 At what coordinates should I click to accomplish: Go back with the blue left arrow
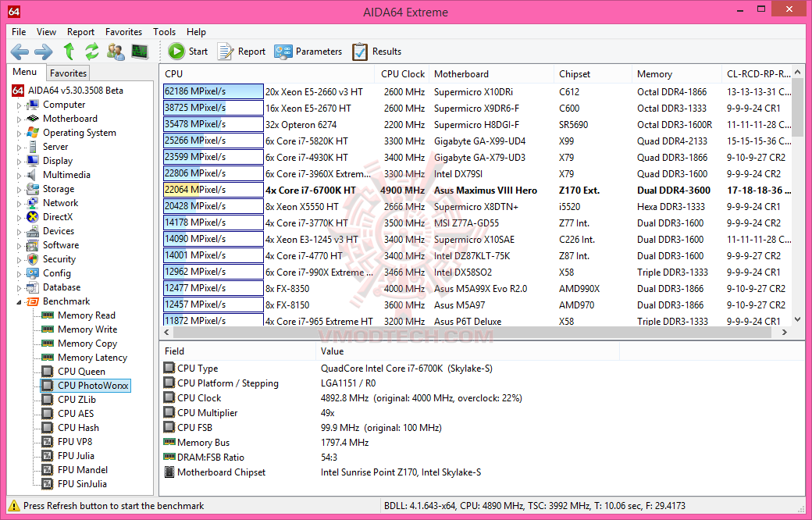click(x=20, y=52)
